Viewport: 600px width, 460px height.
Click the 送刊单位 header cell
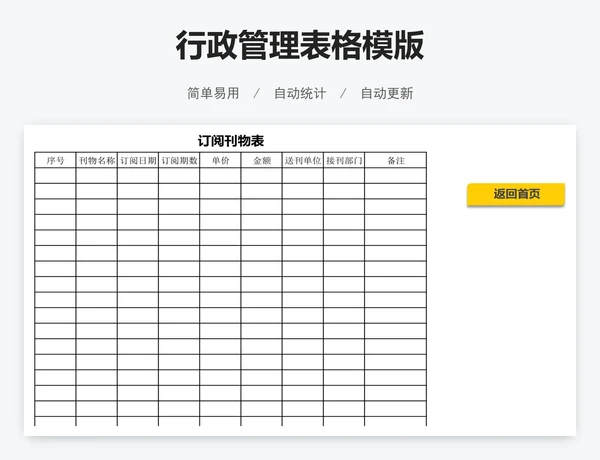pos(302,160)
